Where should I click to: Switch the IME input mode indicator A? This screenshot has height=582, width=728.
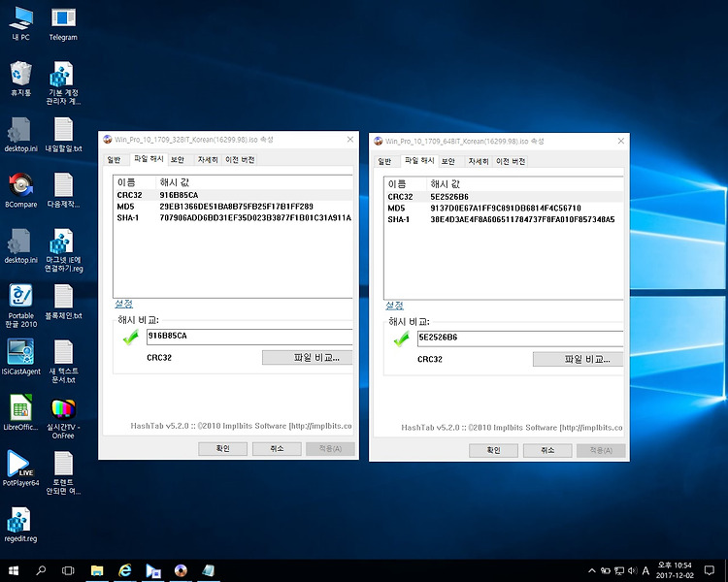(x=645, y=570)
